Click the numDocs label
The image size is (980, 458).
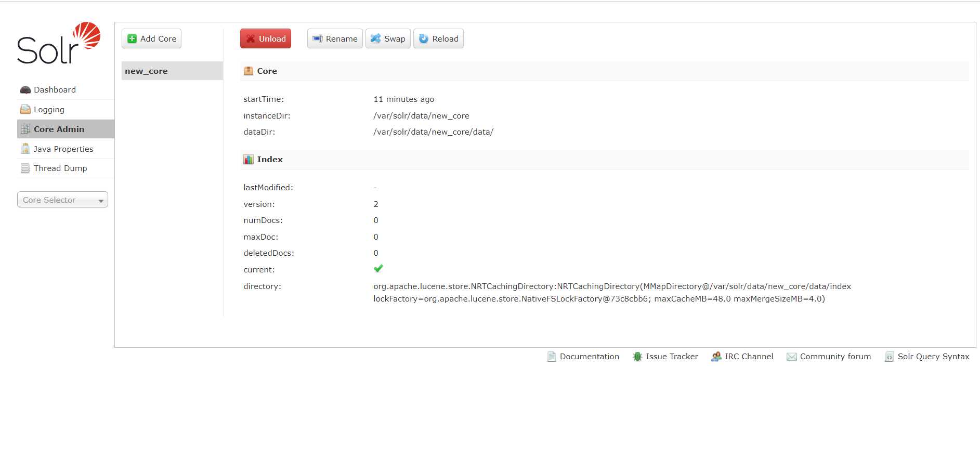tap(263, 220)
